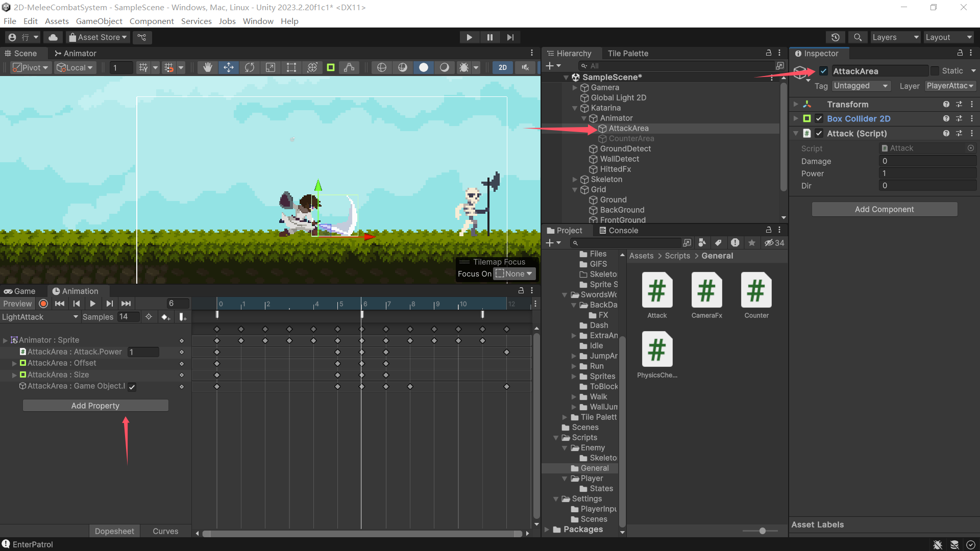The image size is (980, 551).
Task: Open the global Search icon
Action: pyautogui.click(x=858, y=37)
